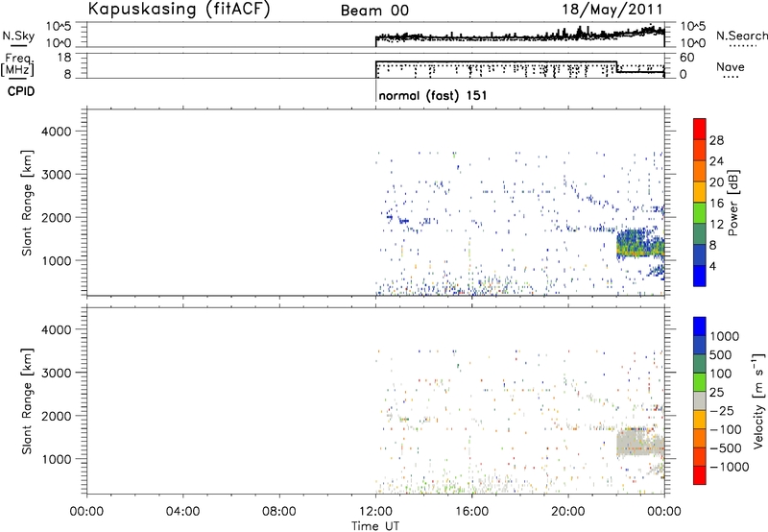Viewport: 768px width, 532px height.
Task: Click the dense echo patch in power panel
Action: coord(639,244)
